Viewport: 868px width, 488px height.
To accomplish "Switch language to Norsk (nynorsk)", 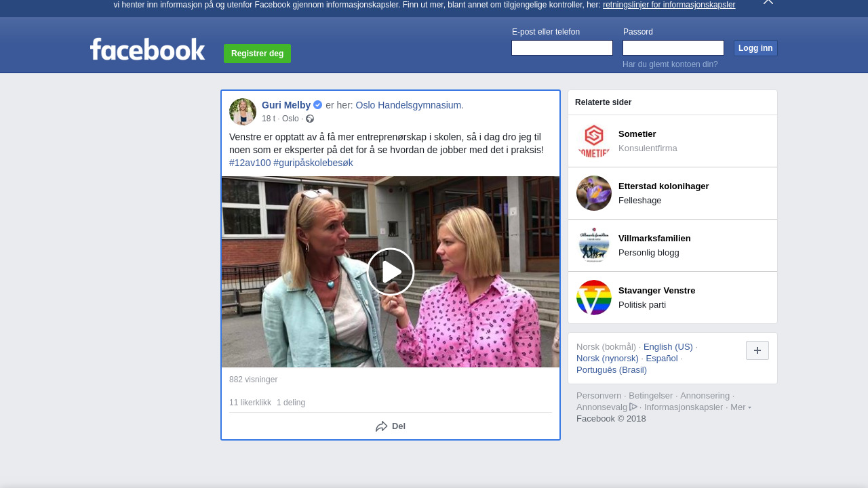I will pos(608,359).
